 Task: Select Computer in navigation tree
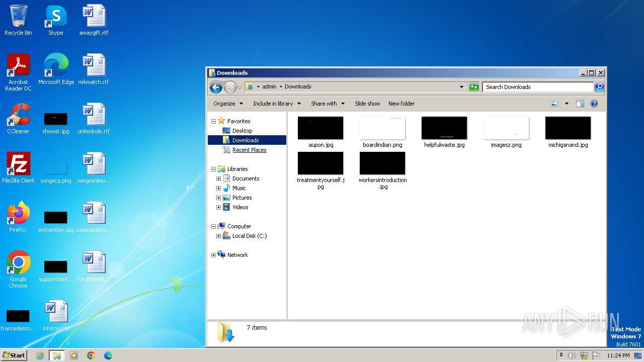point(239,226)
